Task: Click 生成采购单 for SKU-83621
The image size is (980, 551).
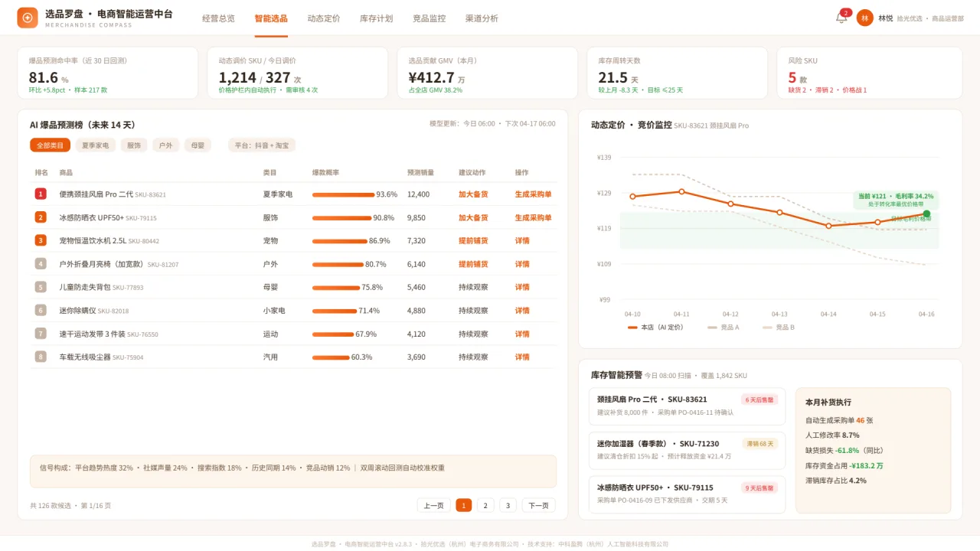Action: pos(533,194)
